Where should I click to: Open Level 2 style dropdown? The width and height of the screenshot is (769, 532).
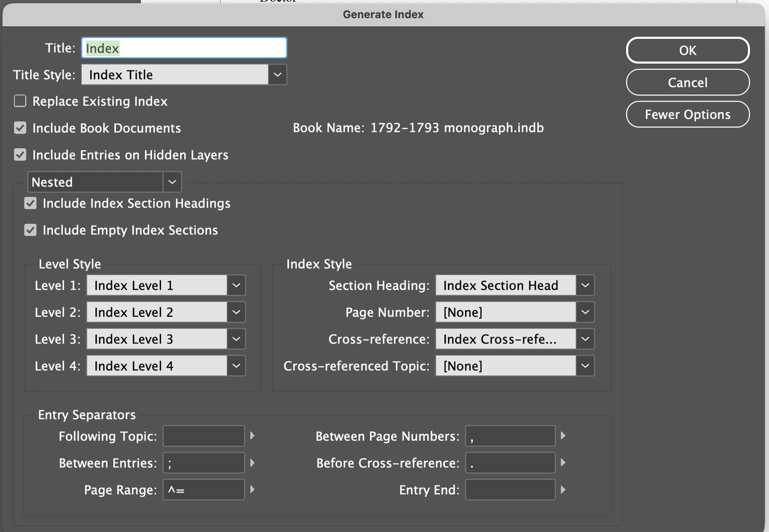(x=166, y=312)
